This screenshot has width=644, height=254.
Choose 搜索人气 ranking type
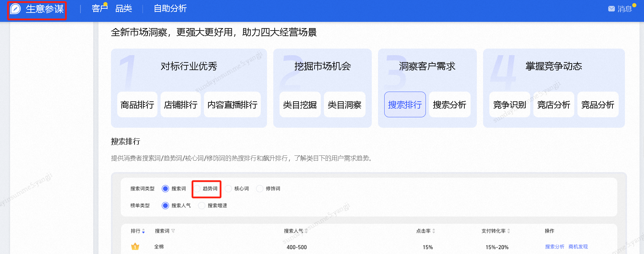point(165,205)
